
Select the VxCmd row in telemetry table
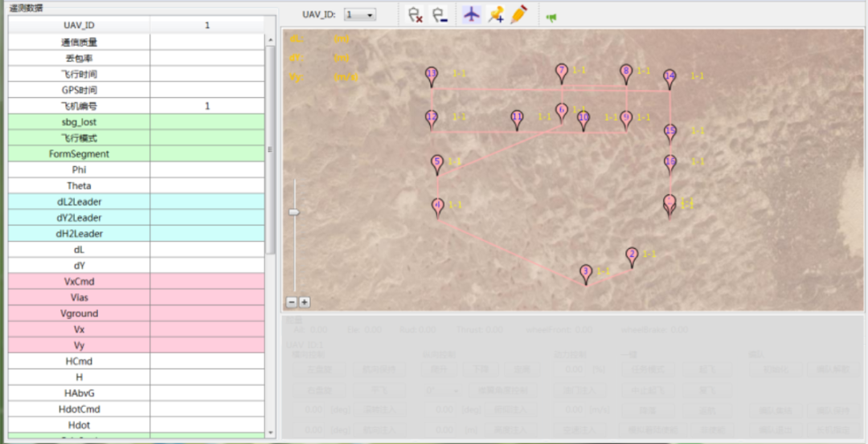tap(79, 282)
